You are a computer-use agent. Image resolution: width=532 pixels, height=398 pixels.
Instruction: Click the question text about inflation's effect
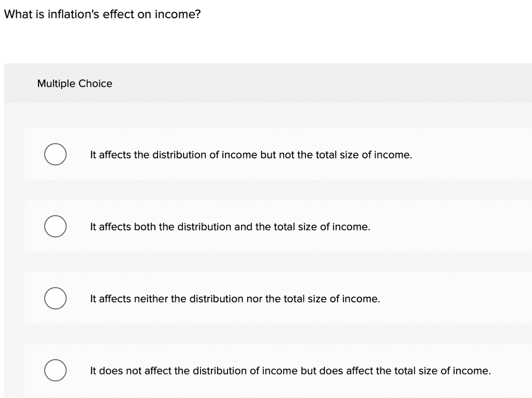tap(102, 14)
